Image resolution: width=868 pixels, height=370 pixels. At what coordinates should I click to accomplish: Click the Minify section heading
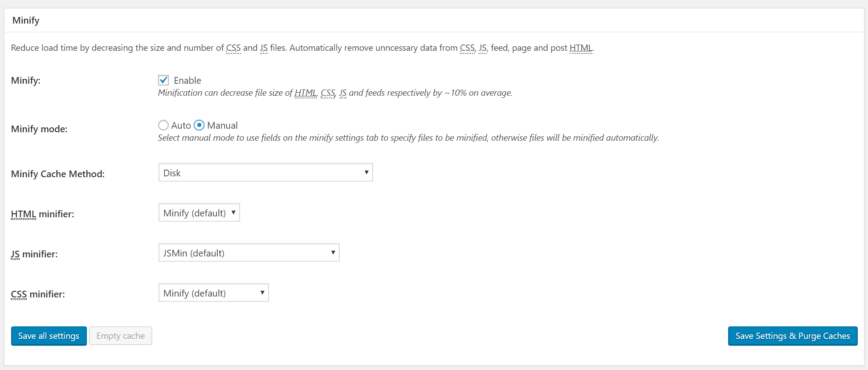[26, 20]
